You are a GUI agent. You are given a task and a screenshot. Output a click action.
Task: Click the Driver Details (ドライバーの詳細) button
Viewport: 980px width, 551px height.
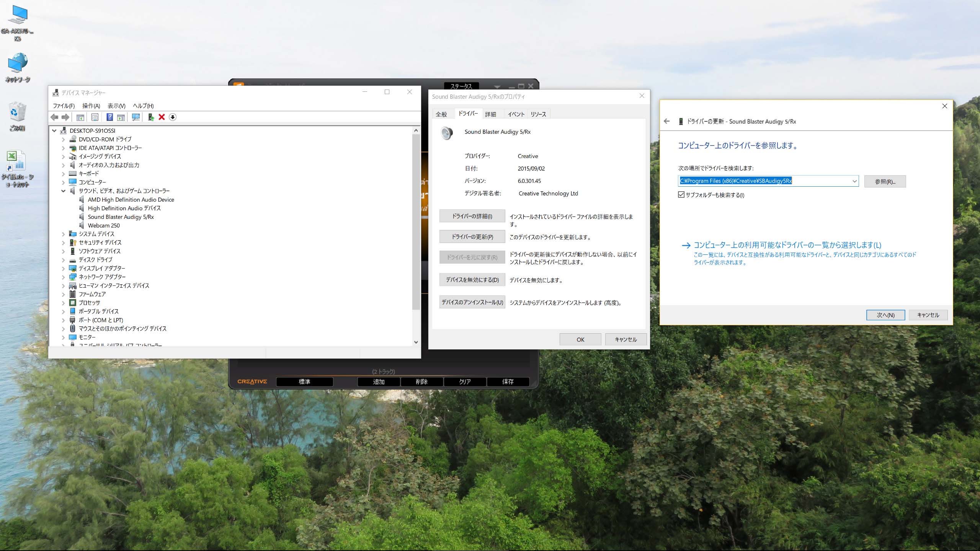[x=472, y=216]
